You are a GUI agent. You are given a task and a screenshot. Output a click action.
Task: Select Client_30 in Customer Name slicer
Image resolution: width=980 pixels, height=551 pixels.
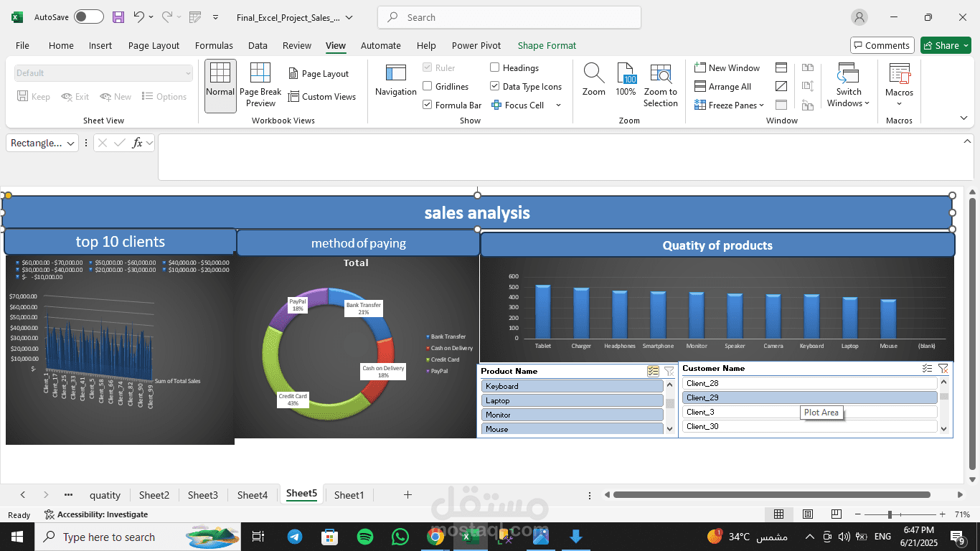tap(810, 426)
